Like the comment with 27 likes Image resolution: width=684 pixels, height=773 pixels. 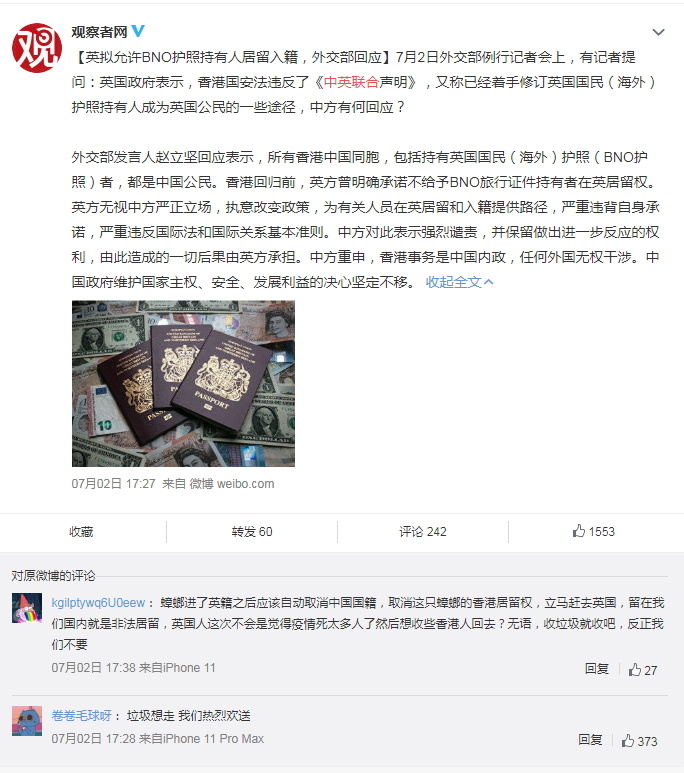coord(643,669)
